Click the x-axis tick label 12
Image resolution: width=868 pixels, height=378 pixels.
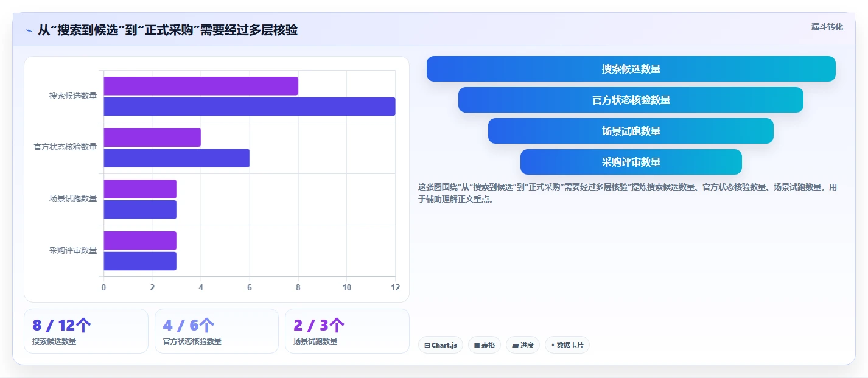(395, 287)
